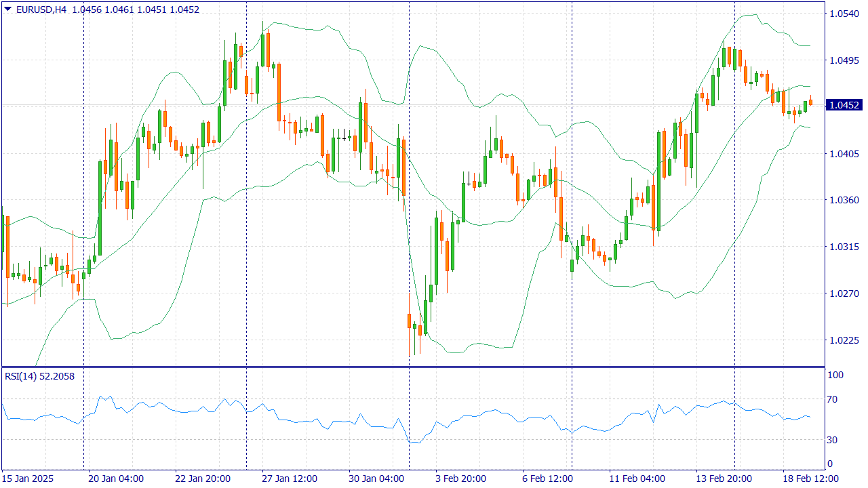The height and width of the screenshot is (488, 868).
Task: Click the 20 Jan 04:00 time label
Action: click(x=116, y=479)
